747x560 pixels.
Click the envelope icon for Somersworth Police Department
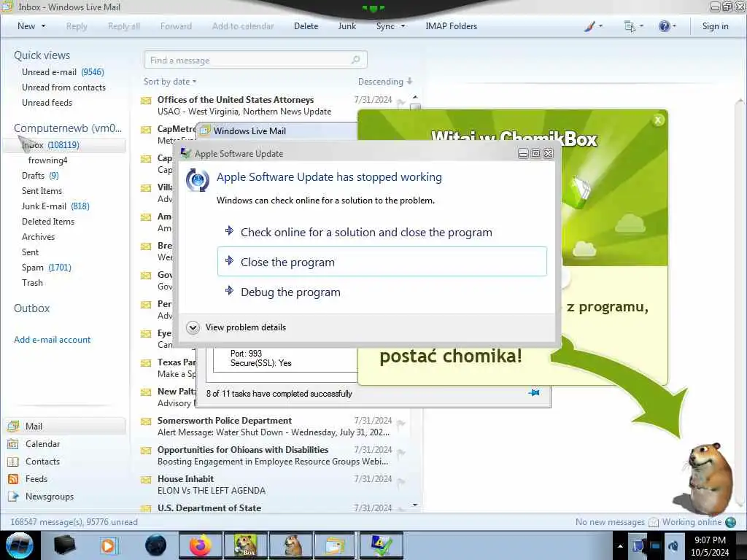coord(146,421)
